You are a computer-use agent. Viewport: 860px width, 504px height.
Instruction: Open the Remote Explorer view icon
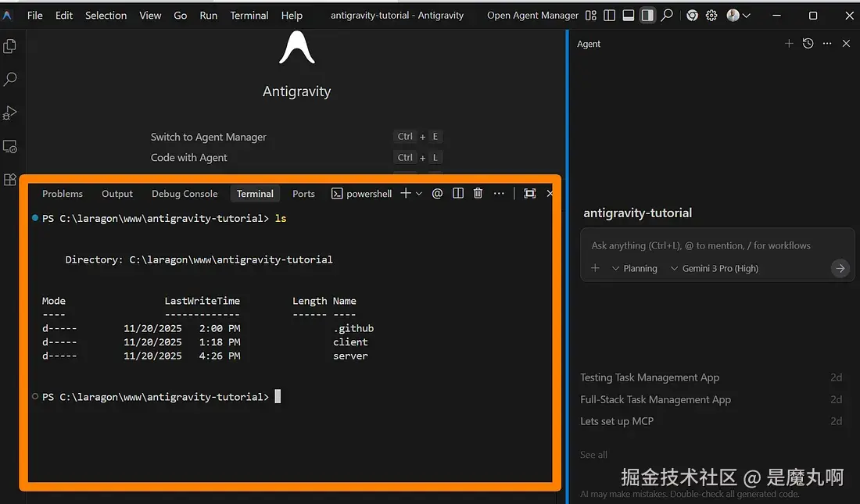(x=10, y=147)
